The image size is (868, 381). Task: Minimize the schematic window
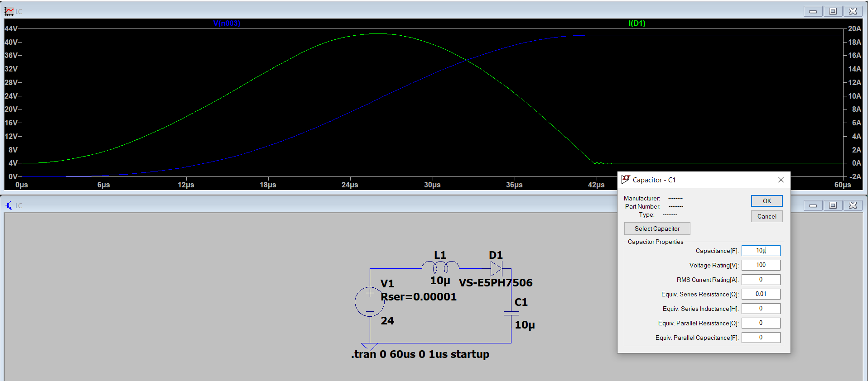813,205
